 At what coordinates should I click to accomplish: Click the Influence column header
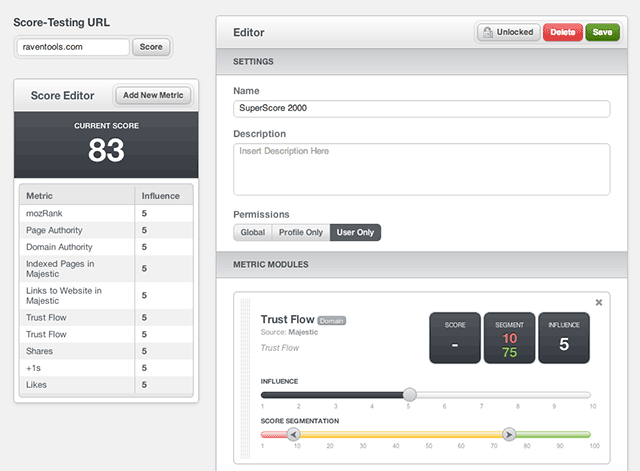[x=164, y=196]
